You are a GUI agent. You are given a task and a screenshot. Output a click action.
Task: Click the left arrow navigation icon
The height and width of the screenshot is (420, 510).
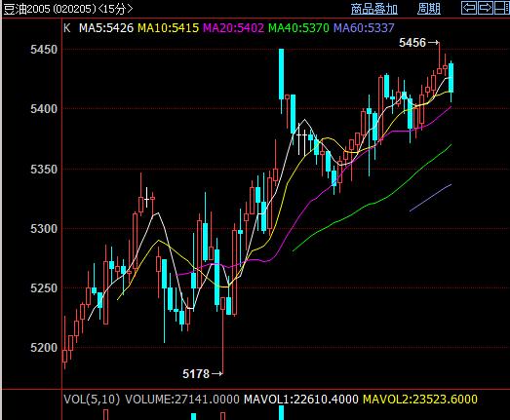(x=469, y=8)
